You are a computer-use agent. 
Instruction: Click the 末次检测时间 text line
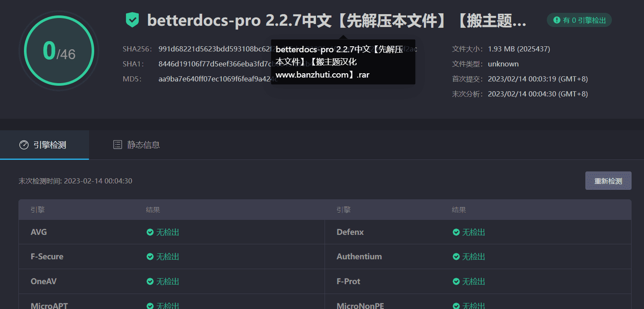point(75,181)
